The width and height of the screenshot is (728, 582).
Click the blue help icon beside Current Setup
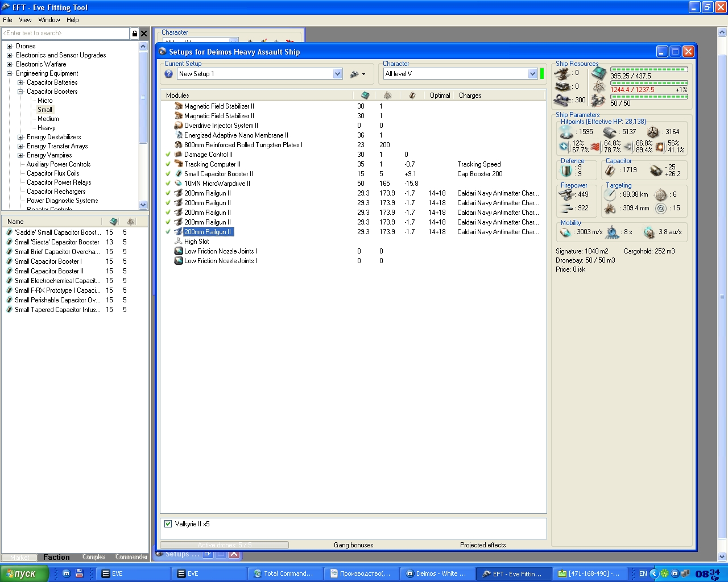[169, 74]
